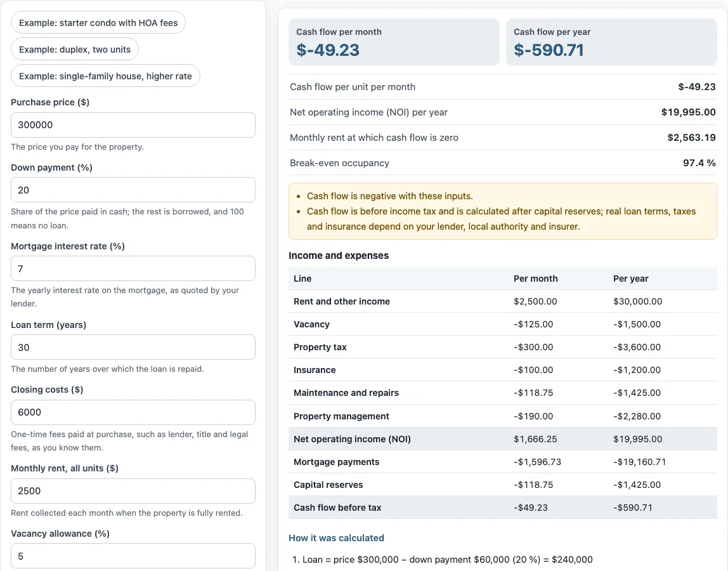Click Mortgage payments monthly value -$1,596.73
728x571 pixels.
[x=537, y=462]
